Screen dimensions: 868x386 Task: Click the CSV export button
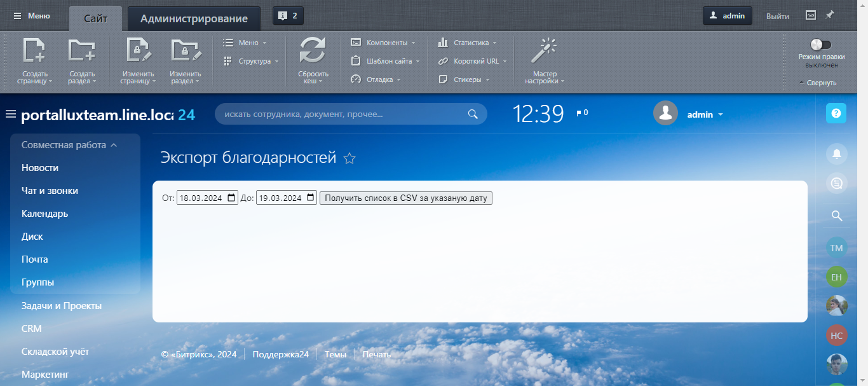[405, 198]
